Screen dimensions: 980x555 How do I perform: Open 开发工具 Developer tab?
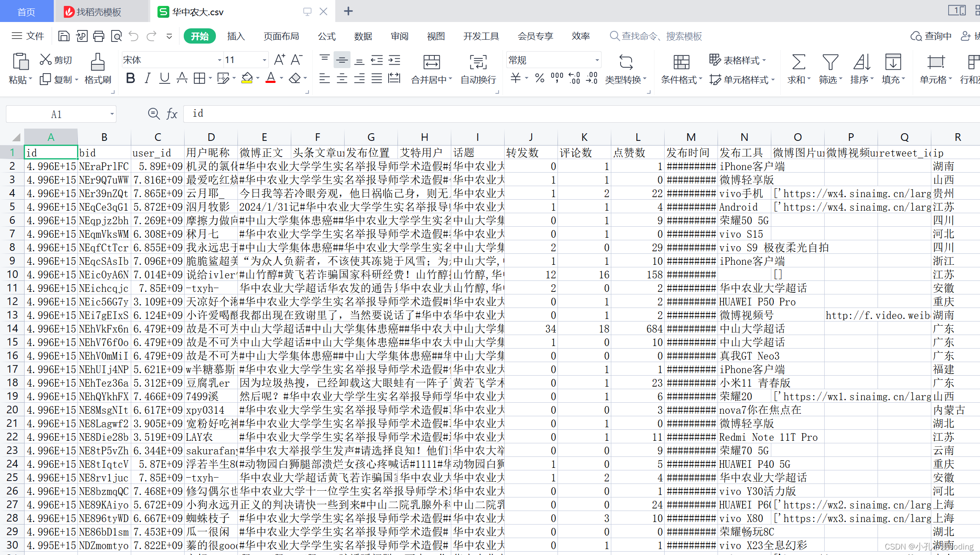click(x=481, y=36)
